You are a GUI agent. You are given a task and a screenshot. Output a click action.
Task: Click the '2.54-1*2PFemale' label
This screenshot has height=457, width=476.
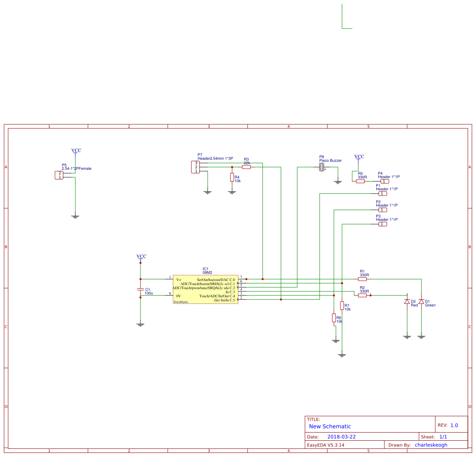tap(77, 169)
